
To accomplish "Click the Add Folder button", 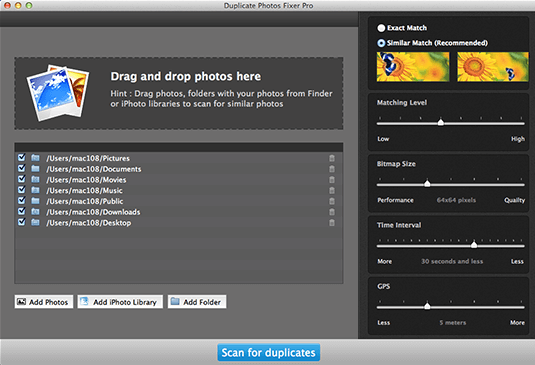I will click(x=197, y=302).
